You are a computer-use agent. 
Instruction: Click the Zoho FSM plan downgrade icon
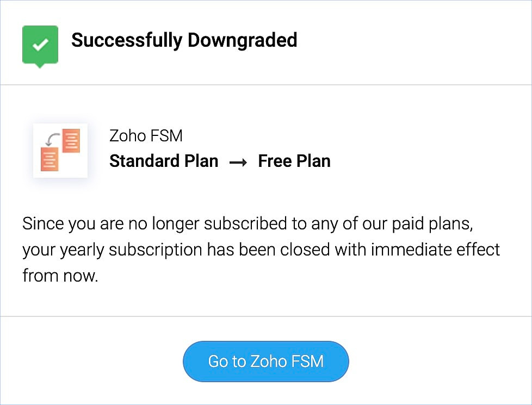tap(60, 150)
